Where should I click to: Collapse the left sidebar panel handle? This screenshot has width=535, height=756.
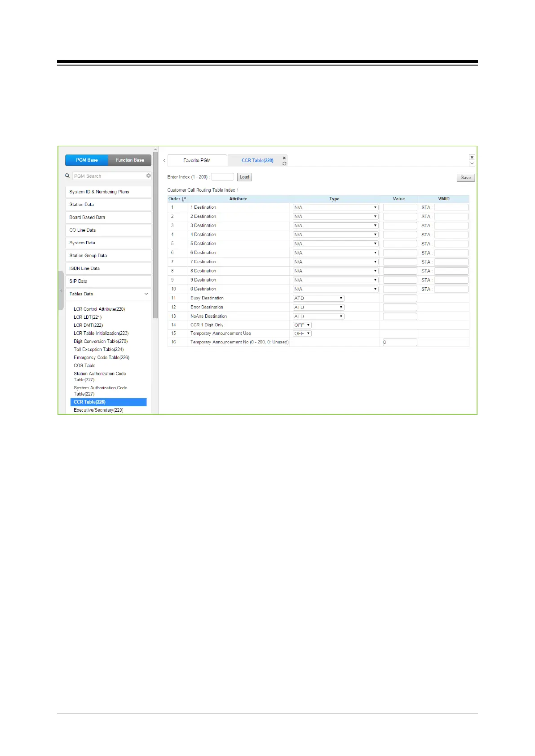pos(61,290)
